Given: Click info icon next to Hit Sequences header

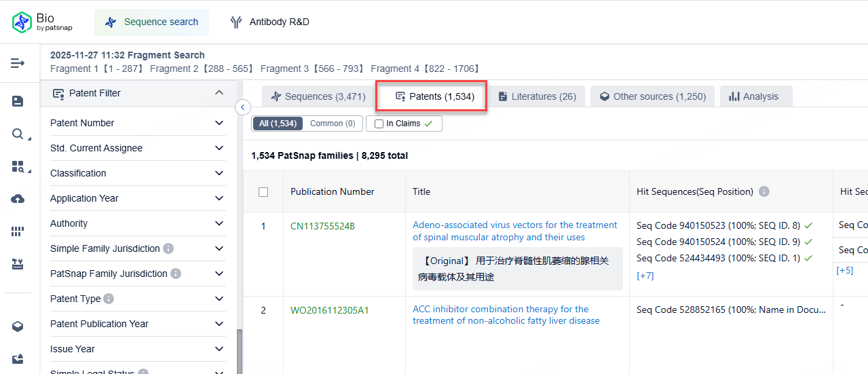Looking at the screenshot, I should [764, 192].
